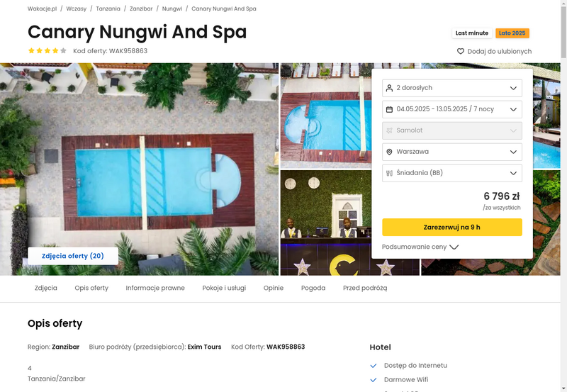Click the location pin icon beside Warszawa
The height and width of the screenshot is (392, 567).
tap(389, 152)
